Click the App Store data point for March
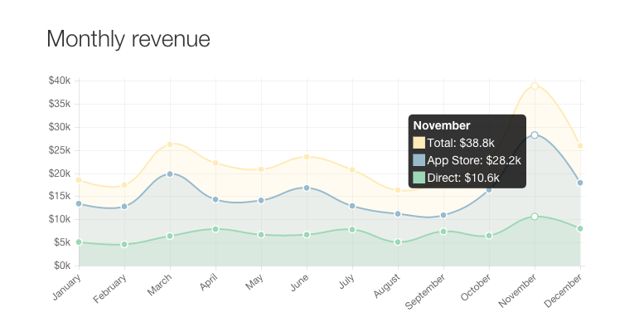This screenshot has width=644, height=332. tap(170, 174)
